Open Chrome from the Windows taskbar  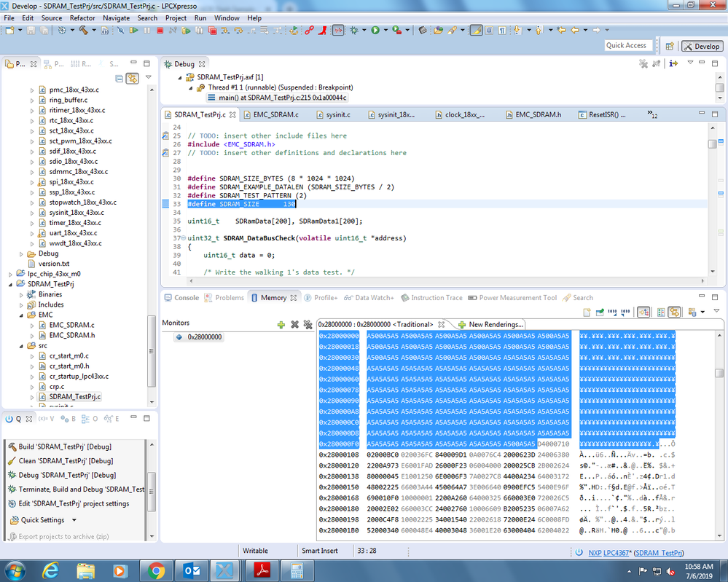156,570
